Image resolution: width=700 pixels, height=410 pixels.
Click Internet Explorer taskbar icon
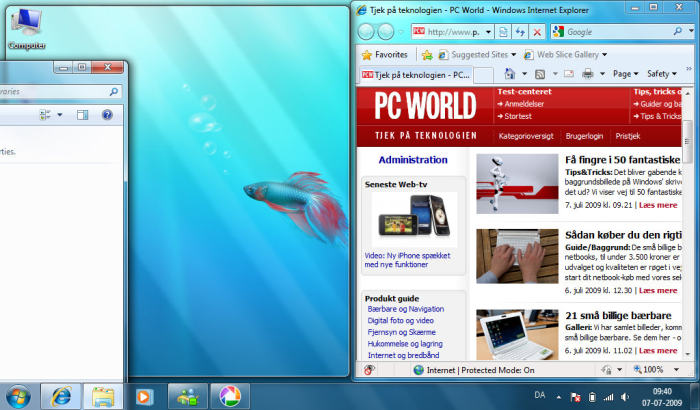point(61,396)
